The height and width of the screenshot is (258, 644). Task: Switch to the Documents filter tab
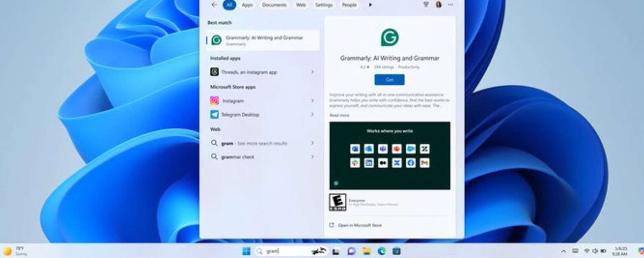click(x=274, y=5)
